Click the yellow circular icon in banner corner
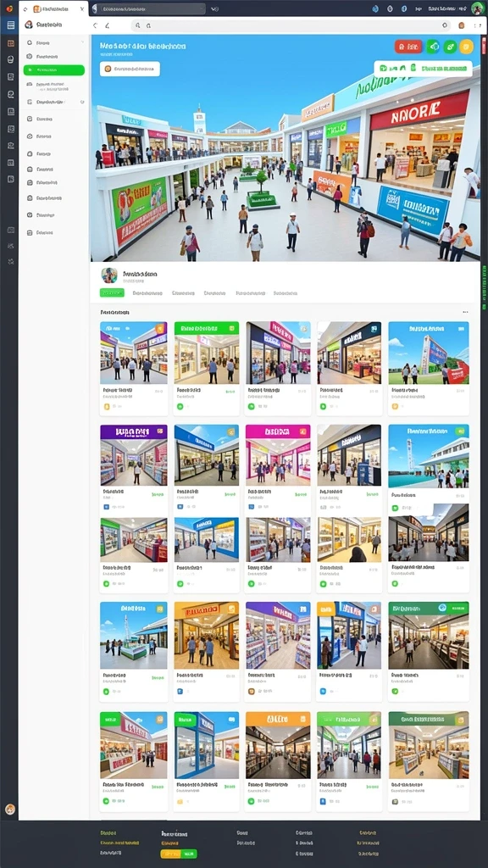The width and height of the screenshot is (488, 868). point(467,47)
